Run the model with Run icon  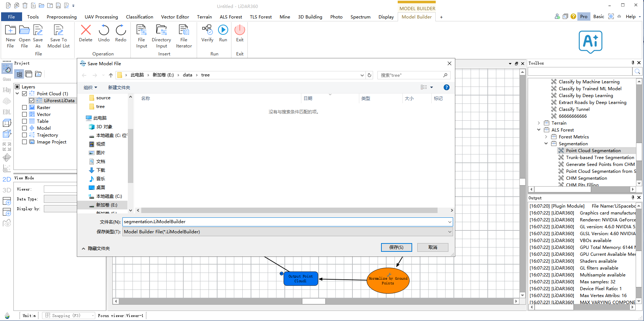[223, 30]
